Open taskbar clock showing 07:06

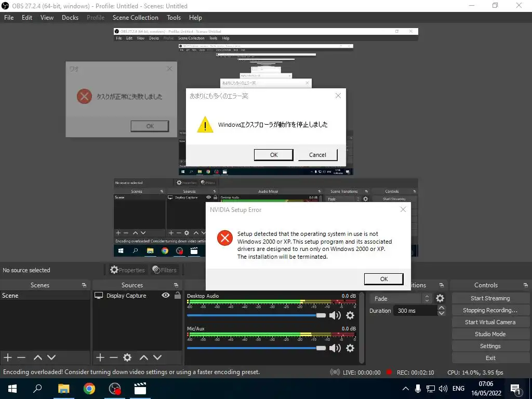click(486, 389)
